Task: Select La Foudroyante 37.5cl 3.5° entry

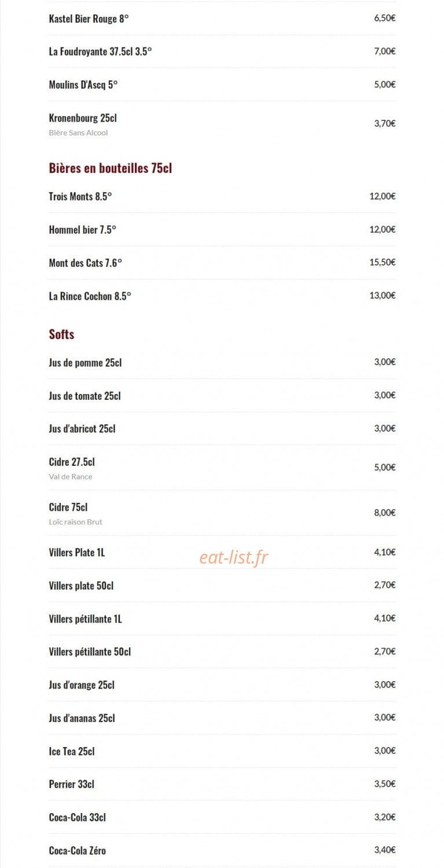Action: click(222, 52)
